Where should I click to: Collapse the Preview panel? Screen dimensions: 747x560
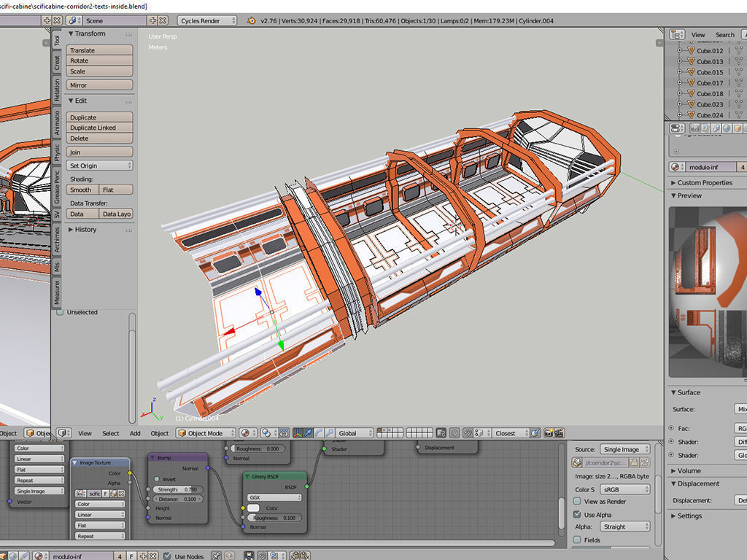coord(686,195)
